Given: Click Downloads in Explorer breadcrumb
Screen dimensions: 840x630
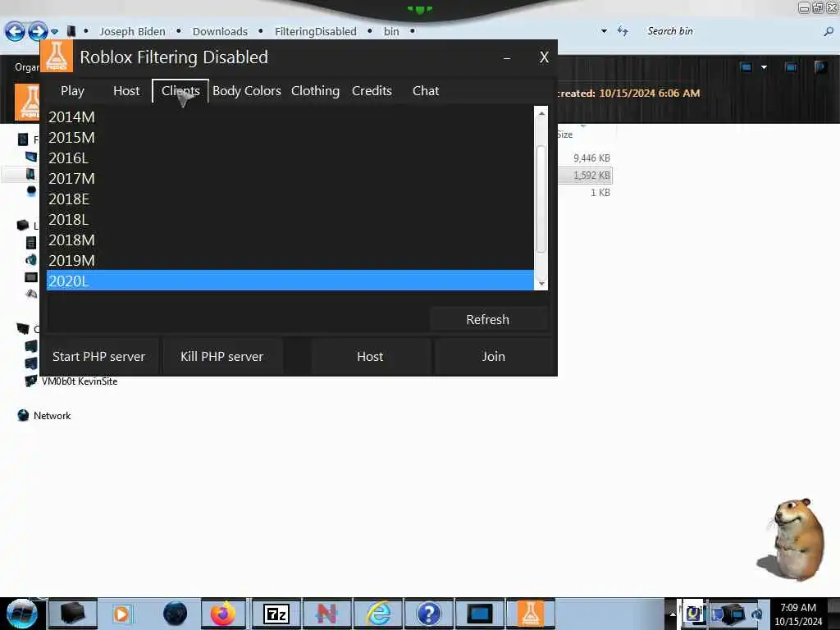Looking at the screenshot, I should tap(220, 32).
